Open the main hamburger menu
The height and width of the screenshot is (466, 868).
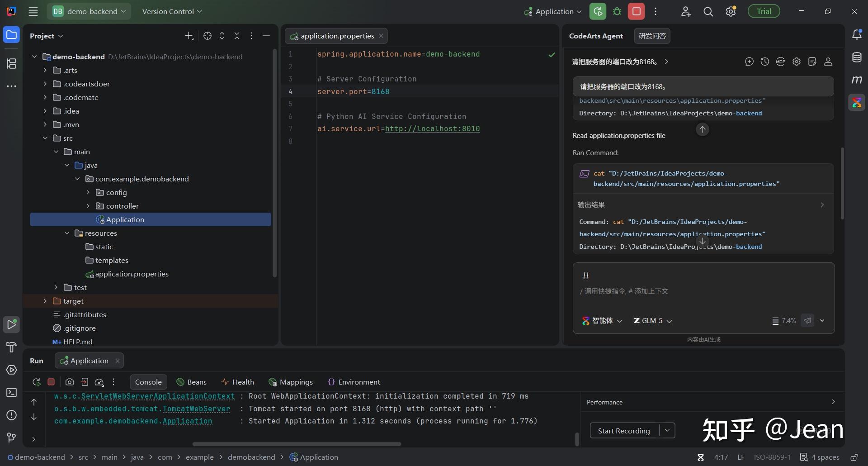pyautogui.click(x=33, y=12)
